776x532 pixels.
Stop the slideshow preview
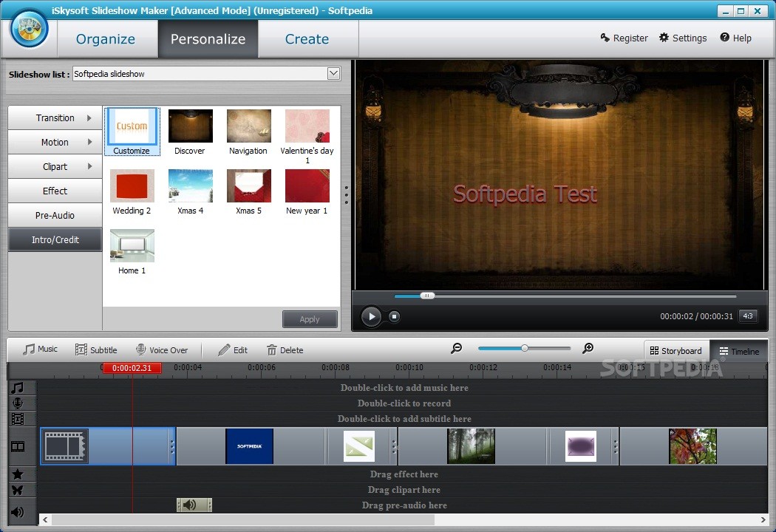[x=394, y=316]
